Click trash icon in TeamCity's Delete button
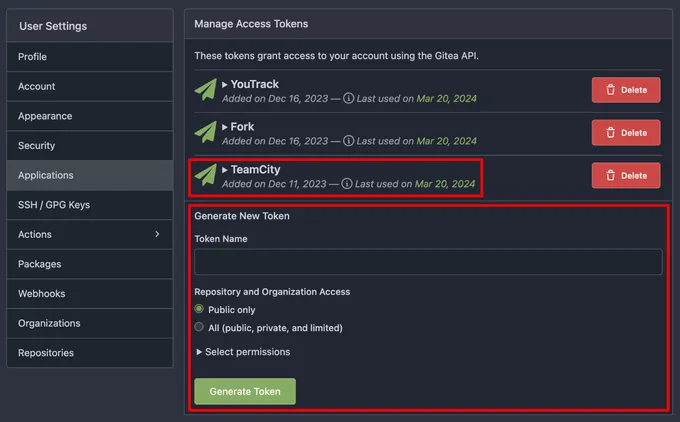Screen dimensions: 680x422 [x=610, y=175]
